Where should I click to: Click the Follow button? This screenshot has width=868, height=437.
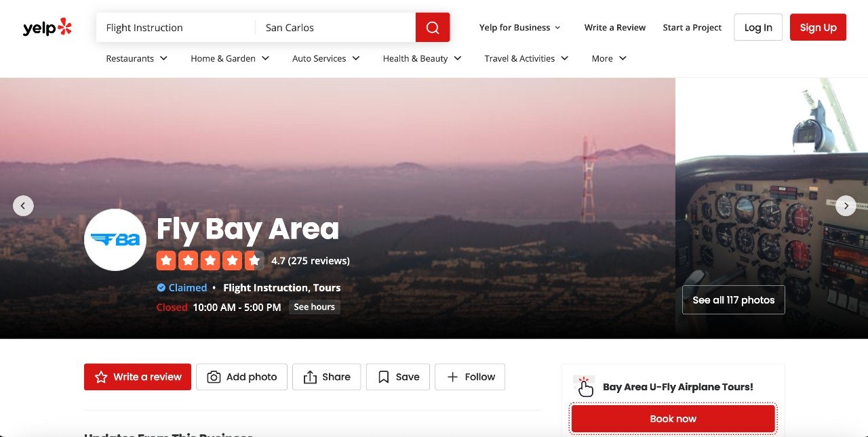(x=470, y=377)
